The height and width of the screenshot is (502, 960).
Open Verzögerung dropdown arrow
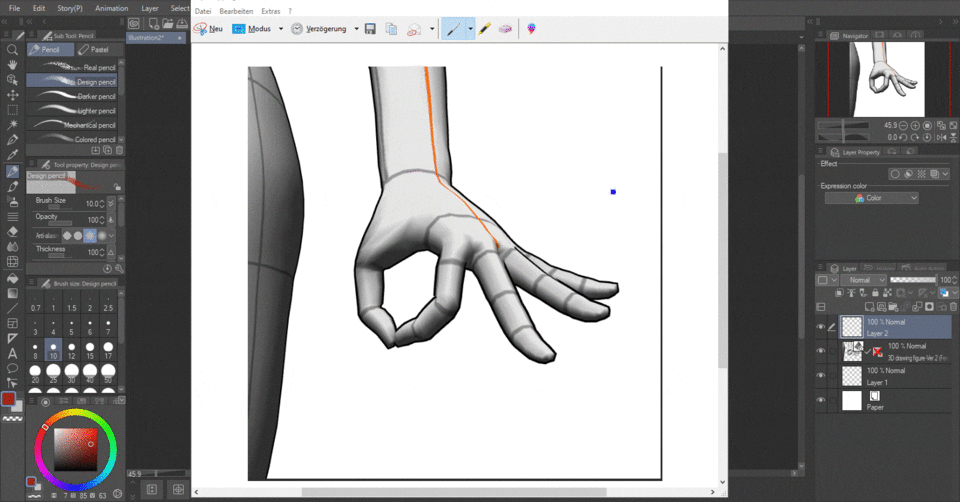[356, 29]
